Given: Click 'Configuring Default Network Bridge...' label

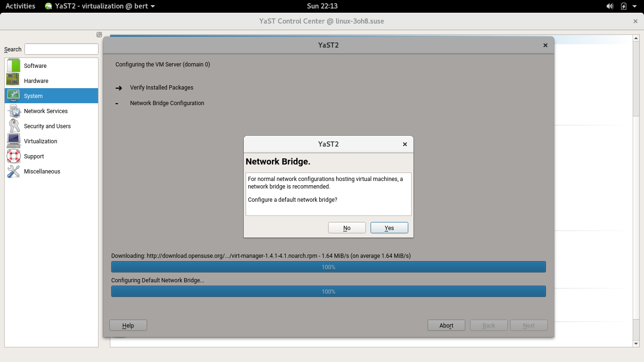Looking at the screenshot, I should point(157,280).
